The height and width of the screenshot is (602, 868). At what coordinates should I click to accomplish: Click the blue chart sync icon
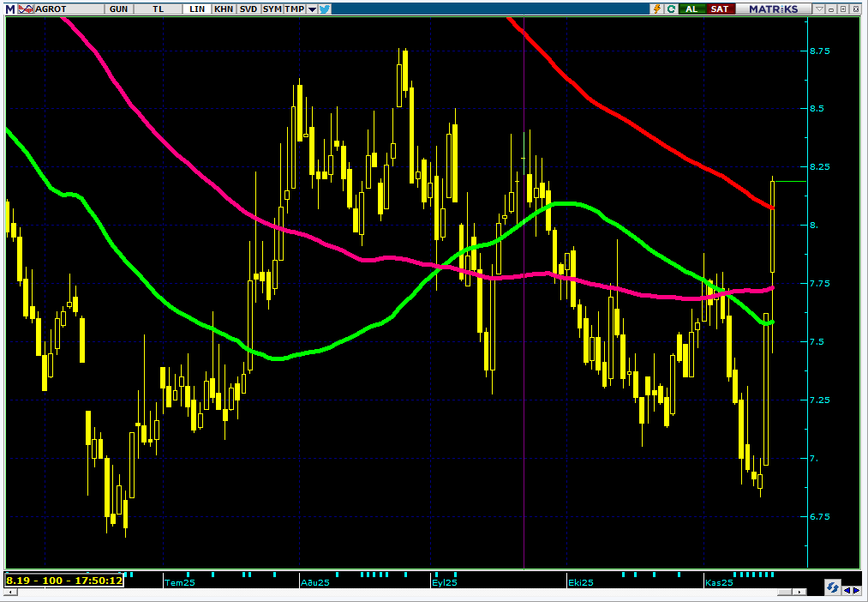click(x=832, y=587)
